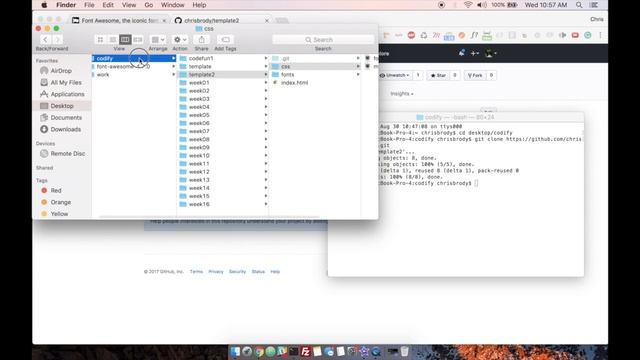Go back in Finder
Image resolution: width=640 pixels, height=360 pixels.
coord(45,40)
